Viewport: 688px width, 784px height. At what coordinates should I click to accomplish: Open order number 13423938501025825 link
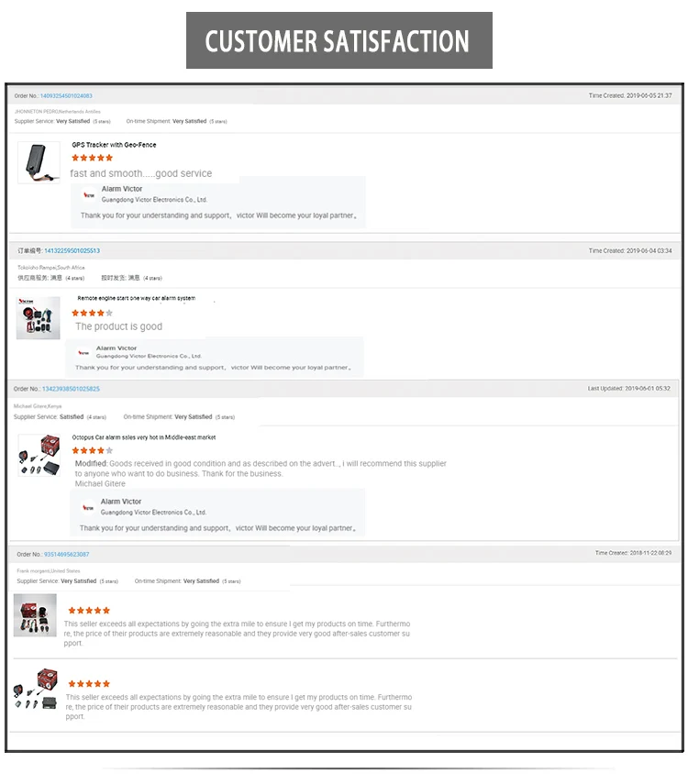(71, 389)
